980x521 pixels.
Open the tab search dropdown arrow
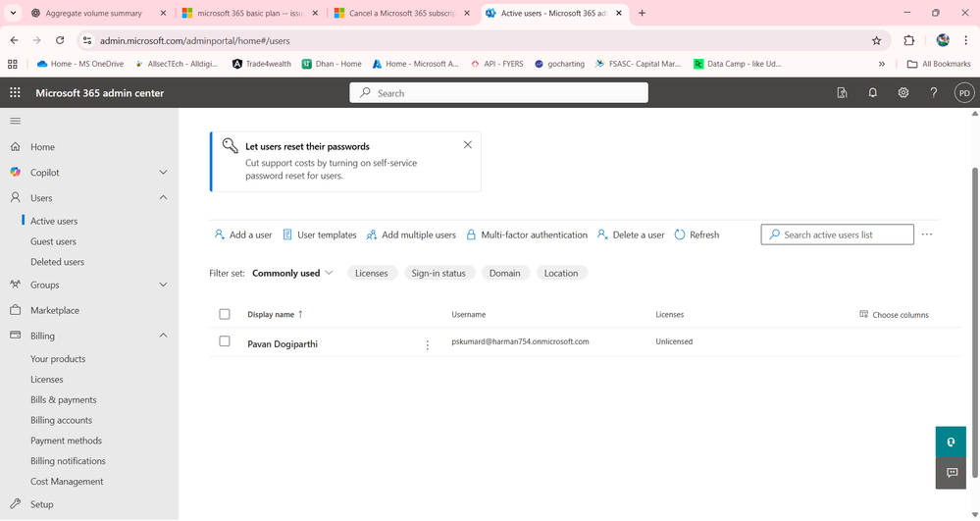13,13
